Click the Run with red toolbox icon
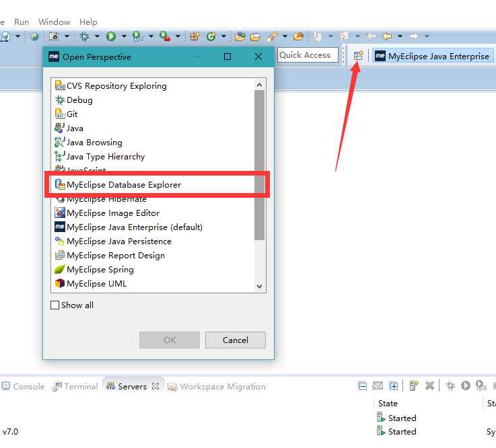Viewport: 496px width, 448px height. [x=164, y=36]
